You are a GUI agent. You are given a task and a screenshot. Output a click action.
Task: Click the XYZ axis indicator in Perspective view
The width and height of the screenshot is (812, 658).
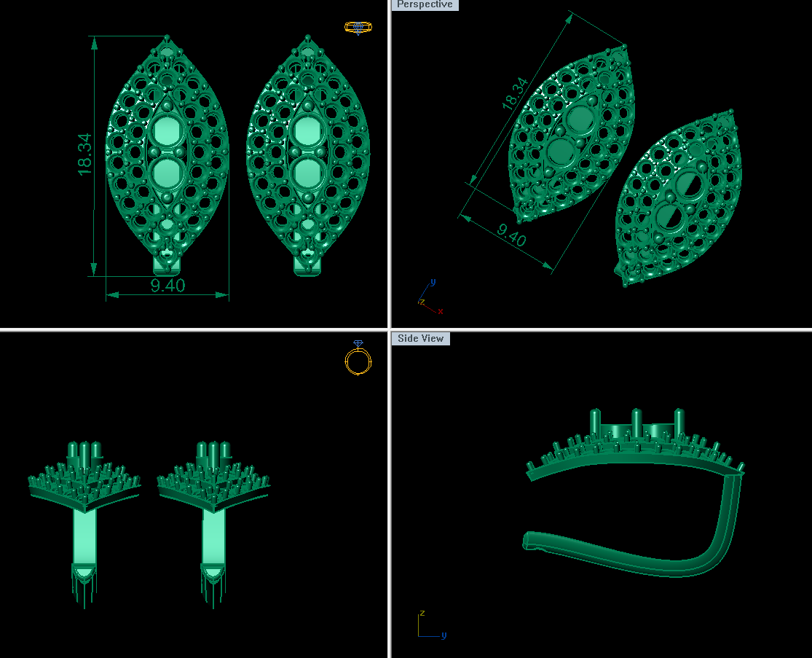[x=430, y=297]
